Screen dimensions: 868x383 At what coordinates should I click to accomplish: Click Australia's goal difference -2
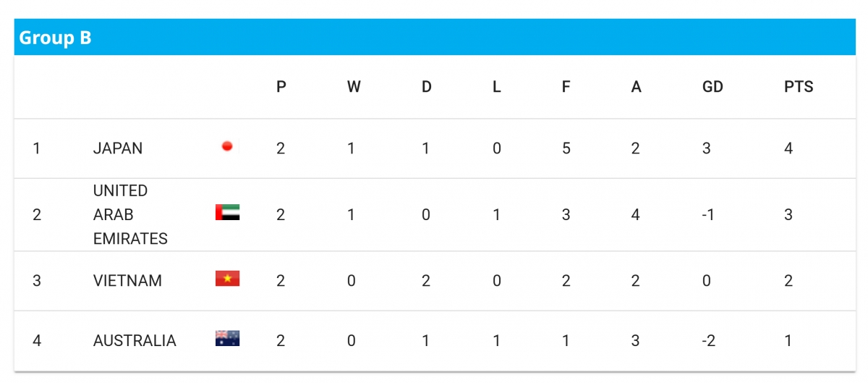709,340
